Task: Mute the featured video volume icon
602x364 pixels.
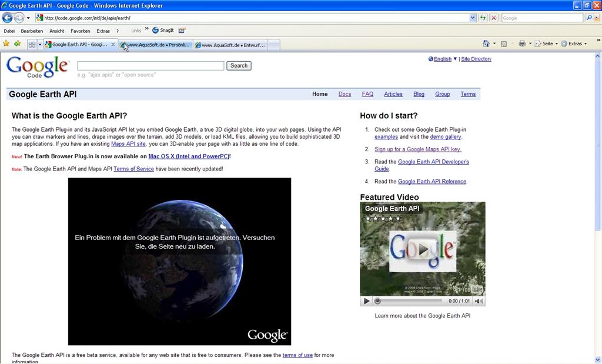Action: pyautogui.click(x=479, y=301)
